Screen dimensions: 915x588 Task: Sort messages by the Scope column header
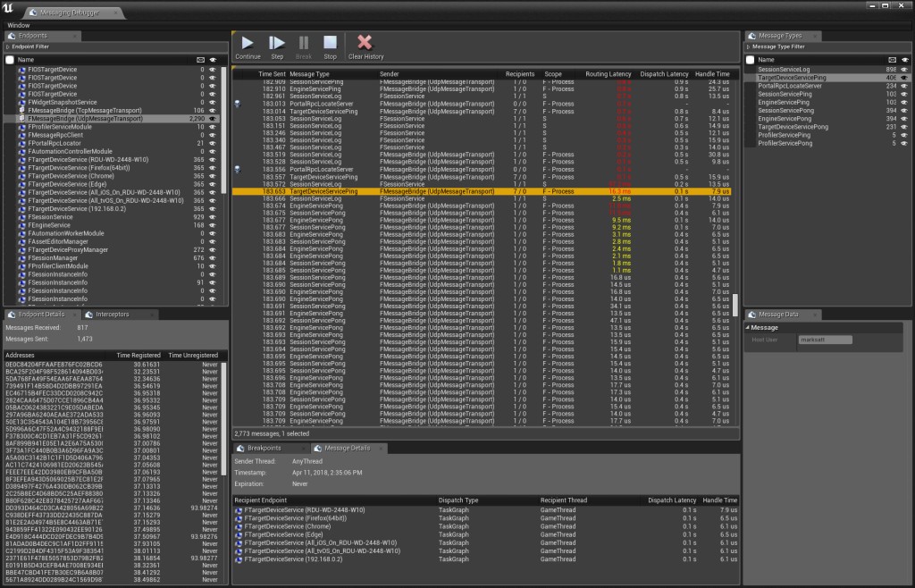[553, 74]
